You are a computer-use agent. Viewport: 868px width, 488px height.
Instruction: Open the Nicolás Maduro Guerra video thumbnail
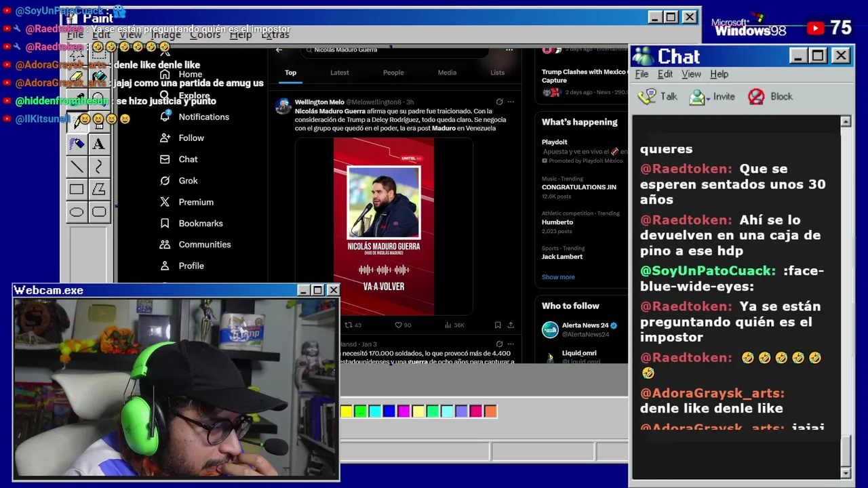384,226
